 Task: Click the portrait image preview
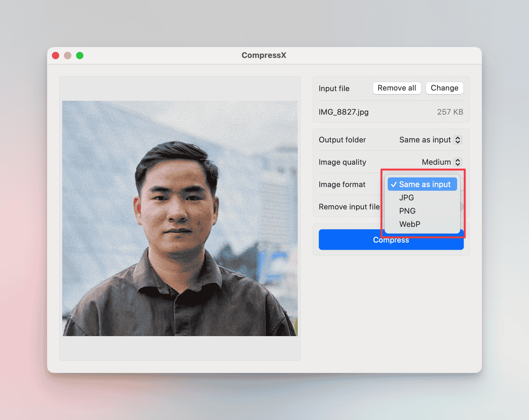point(180,218)
